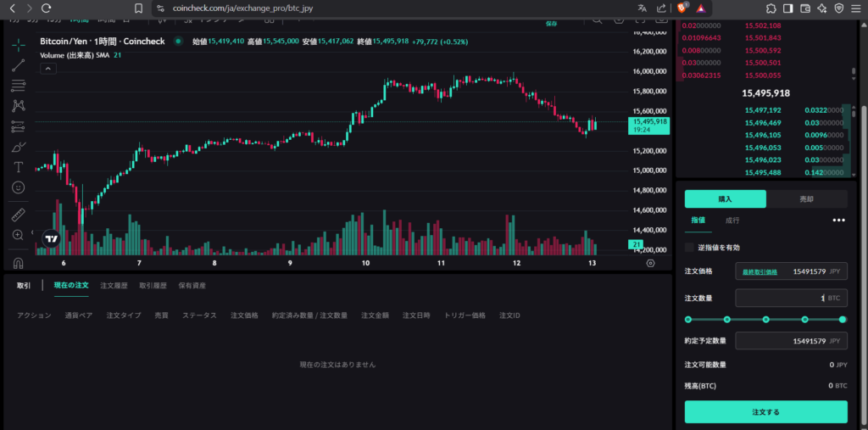This screenshot has height=430, width=868.
Task: Set quantity slider to 0% point
Action: pos(688,319)
